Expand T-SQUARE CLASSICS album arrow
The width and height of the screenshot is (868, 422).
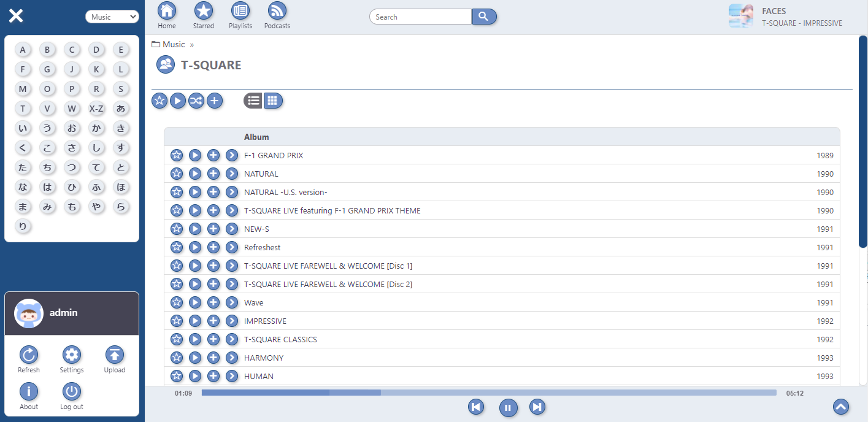click(232, 339)
